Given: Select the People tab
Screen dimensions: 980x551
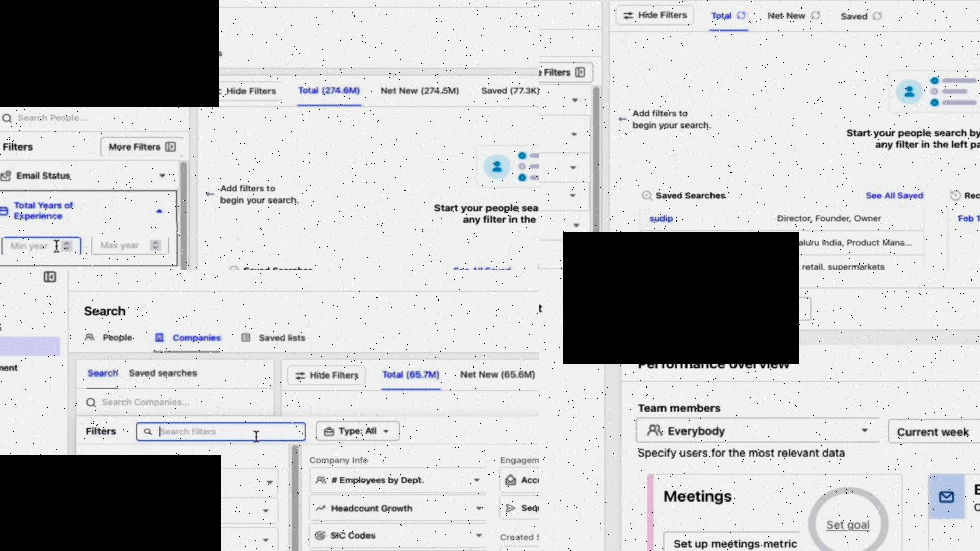Looking at the screenshot, I should click(110, 338).
